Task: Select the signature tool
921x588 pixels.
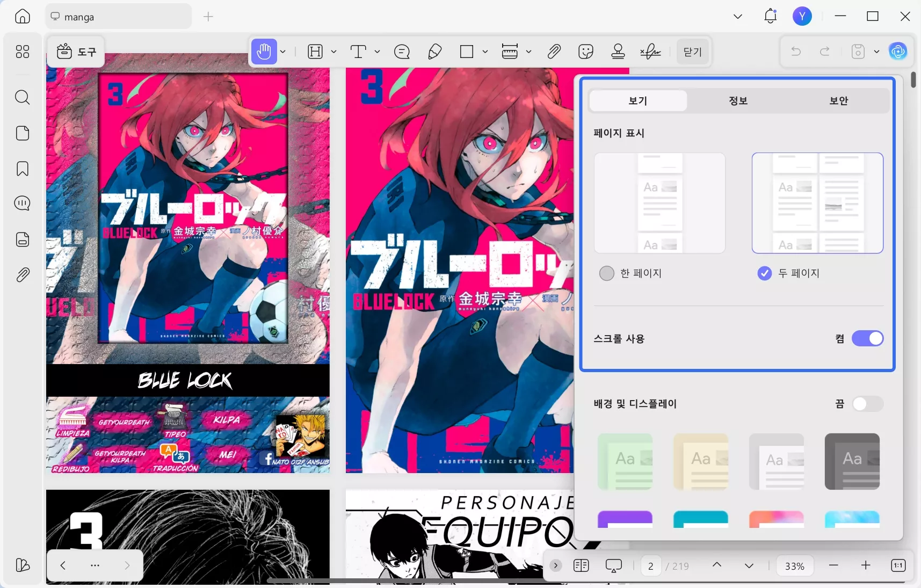Action: click(650, 52)
